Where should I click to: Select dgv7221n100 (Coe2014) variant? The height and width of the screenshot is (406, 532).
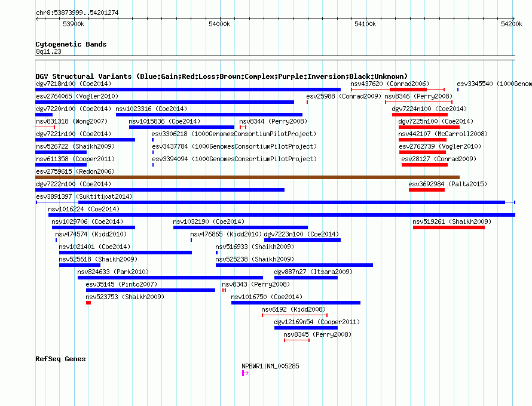[x=85, y=140]
